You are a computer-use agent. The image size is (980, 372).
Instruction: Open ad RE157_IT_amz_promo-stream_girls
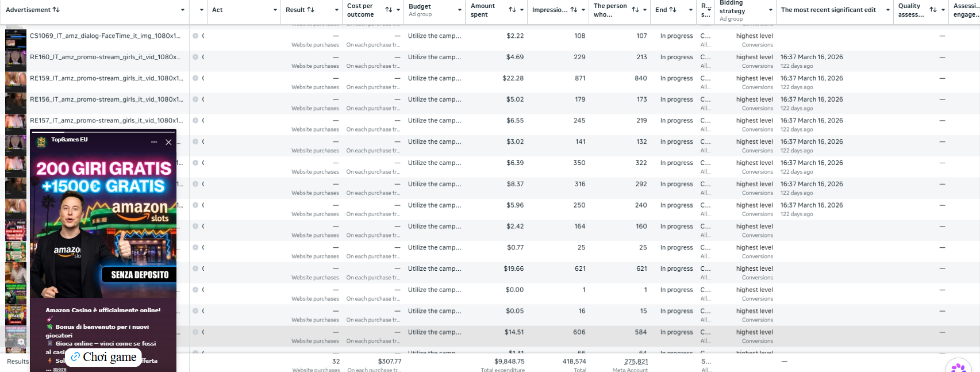point(106,121)
